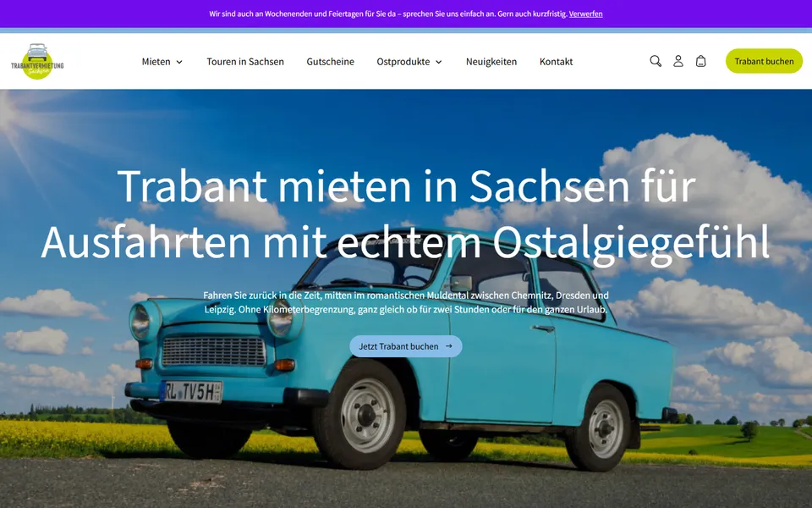
Task: Go to Touren in Sachsen
Action: 245,62
